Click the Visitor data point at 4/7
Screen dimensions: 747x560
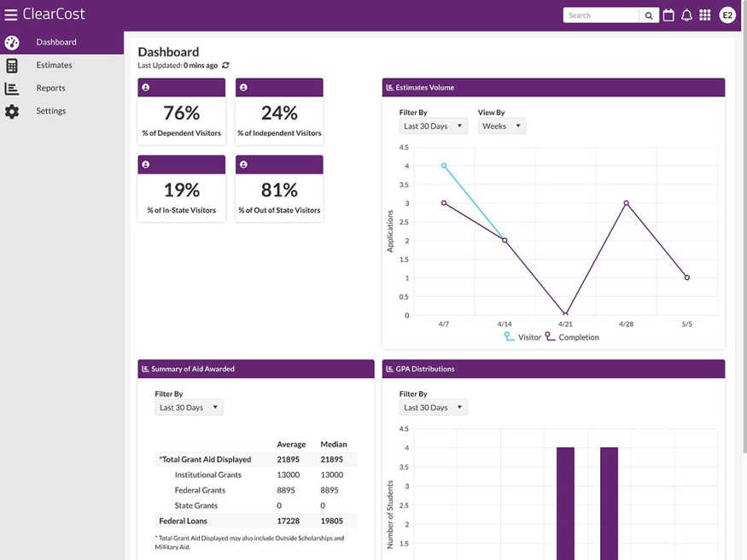(444, 166)
